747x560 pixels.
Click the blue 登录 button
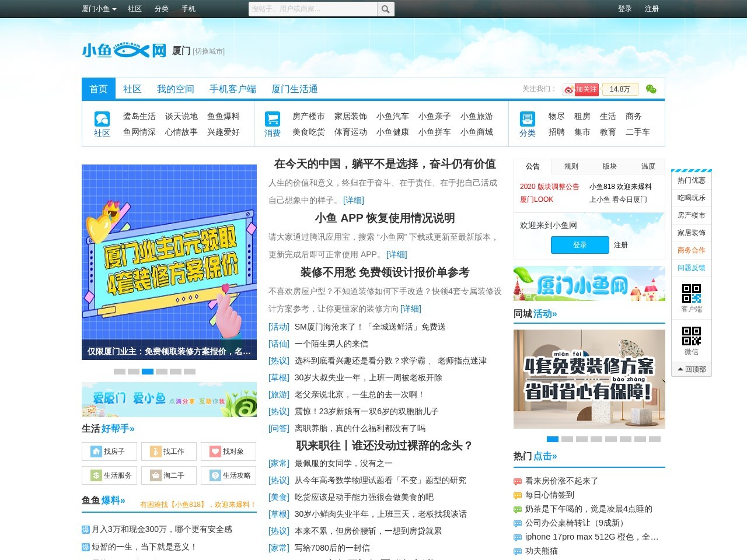580,245
